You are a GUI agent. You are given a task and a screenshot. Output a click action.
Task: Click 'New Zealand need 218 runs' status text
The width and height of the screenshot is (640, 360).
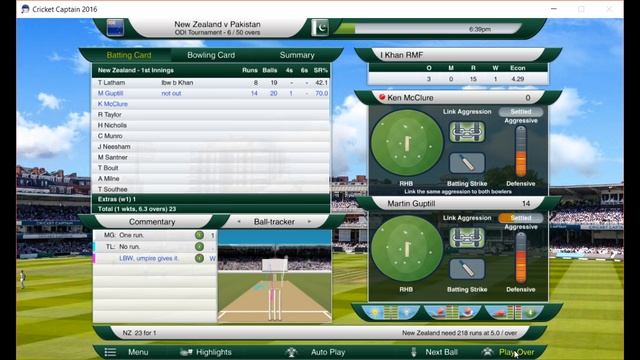tap(460, 333)
